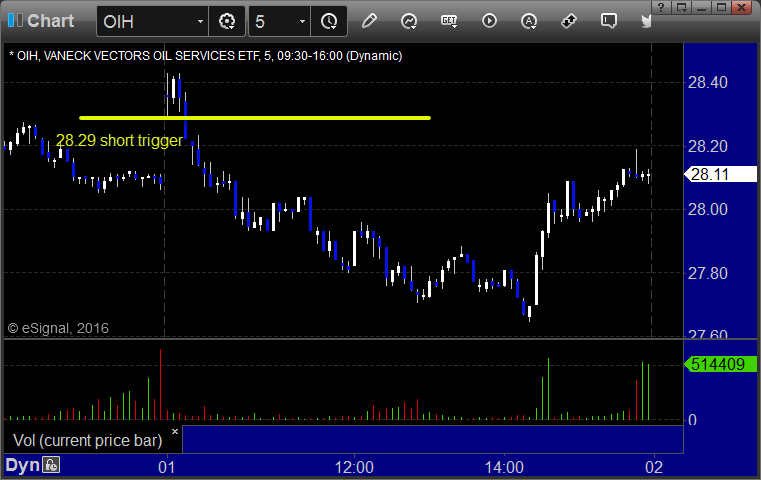Click the Chart title label
Image resolution: width=761 pixels, height=480 pixels.
(50, 21)
